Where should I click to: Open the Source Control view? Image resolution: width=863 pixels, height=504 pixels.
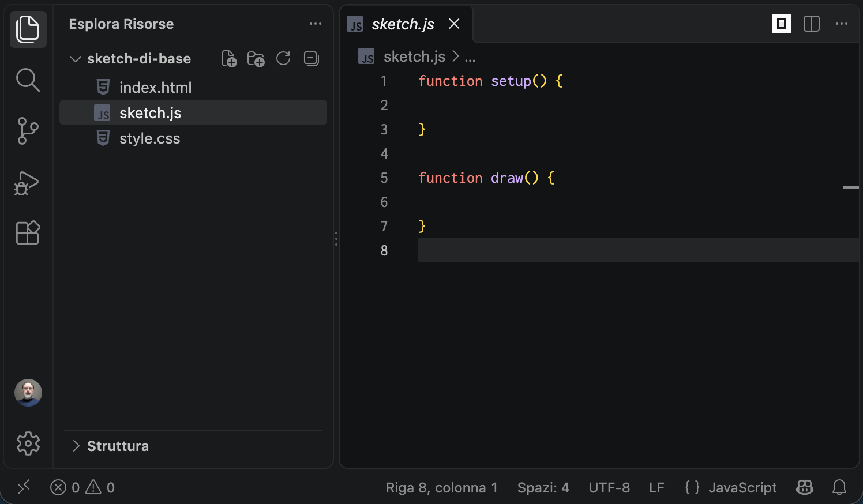[28, 131]
